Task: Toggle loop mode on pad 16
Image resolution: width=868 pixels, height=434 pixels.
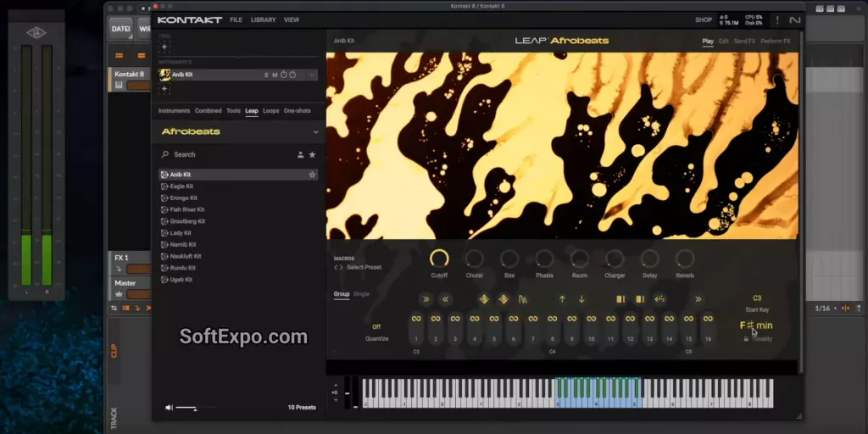Action: point(708,319)
